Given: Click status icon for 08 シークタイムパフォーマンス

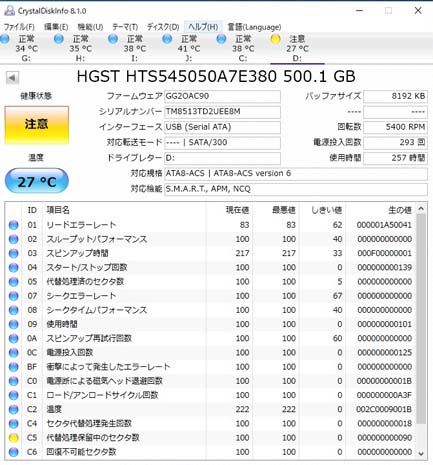Looking at the screenshot, I should coord(14,310).
